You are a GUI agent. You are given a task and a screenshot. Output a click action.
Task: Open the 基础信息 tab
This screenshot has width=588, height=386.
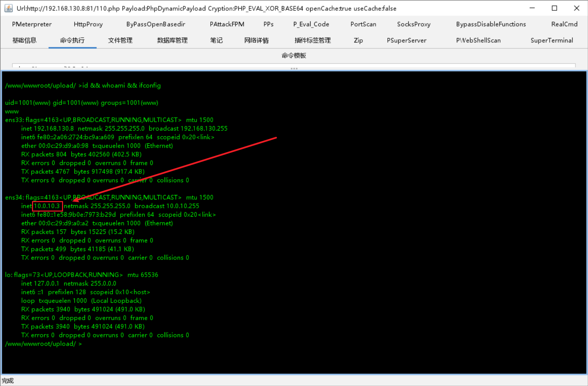point(24,40)
